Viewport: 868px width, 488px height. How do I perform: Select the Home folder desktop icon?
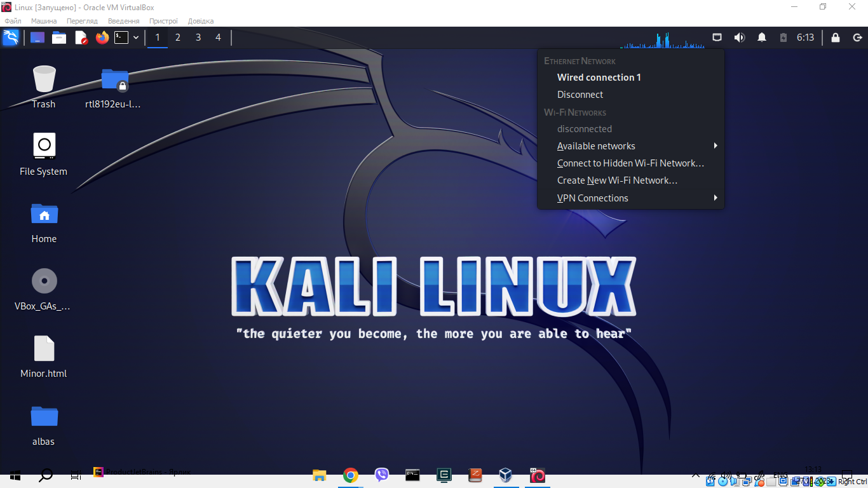(44, 222)
